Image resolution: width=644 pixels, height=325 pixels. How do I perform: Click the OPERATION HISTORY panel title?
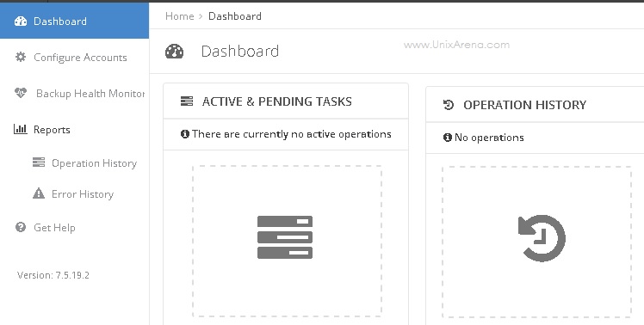(525, 105)
